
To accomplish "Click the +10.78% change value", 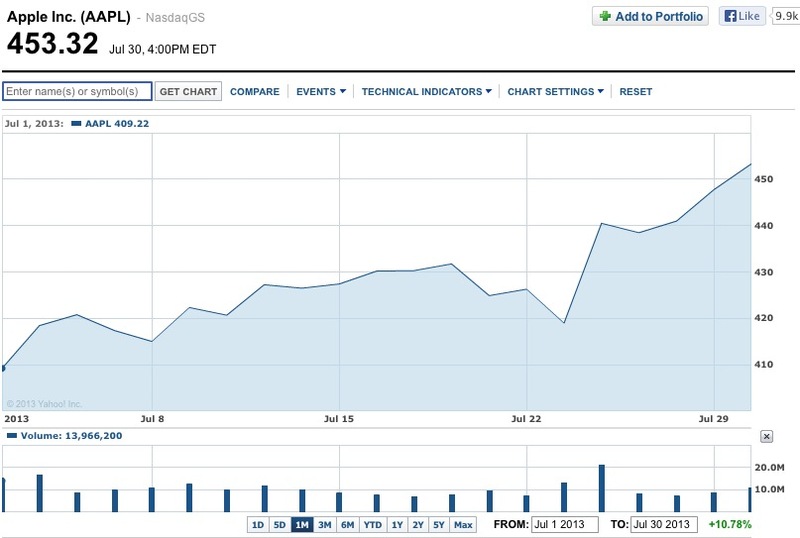I will point(730,524).
